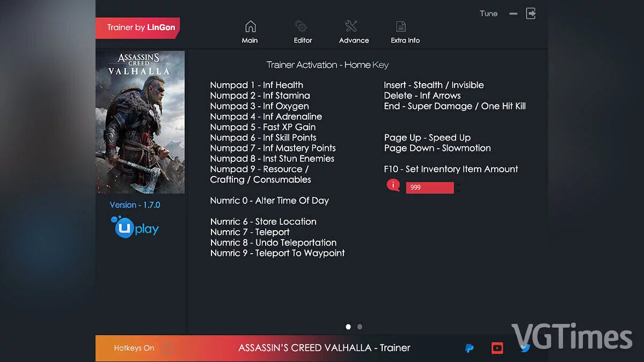Go to the first page dot
The width and height of the screenshot is (644, 362).
coord(348,327)
